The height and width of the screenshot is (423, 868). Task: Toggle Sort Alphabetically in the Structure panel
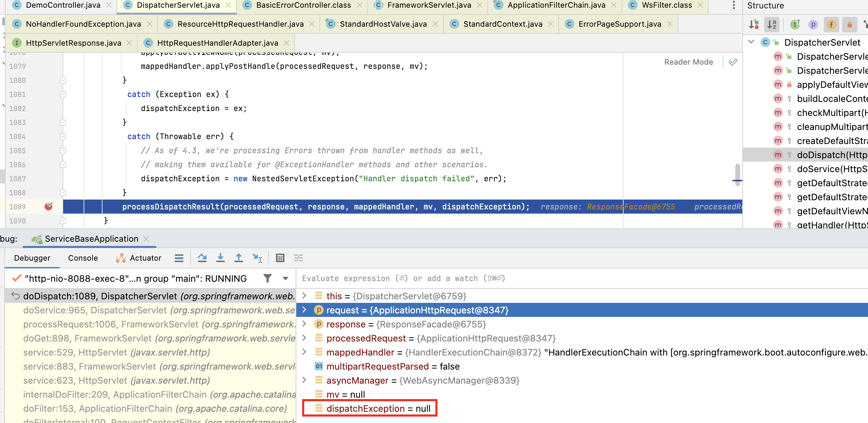(x=771, y=24)
